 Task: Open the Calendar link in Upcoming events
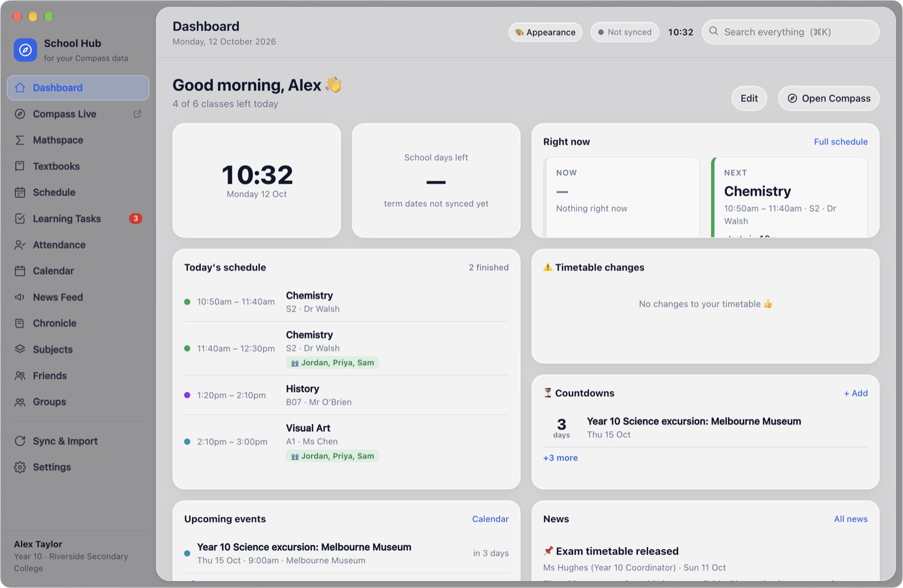(490, 519)
